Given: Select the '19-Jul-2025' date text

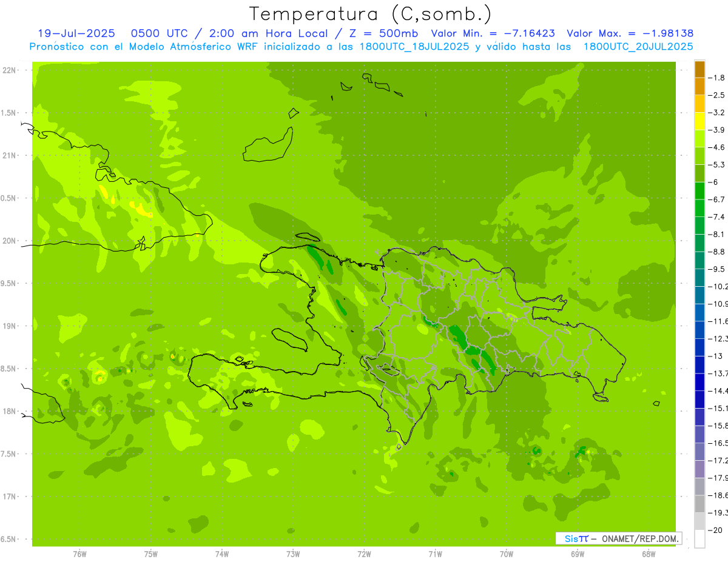Looking at the screenshot, I should coord(76,33).
